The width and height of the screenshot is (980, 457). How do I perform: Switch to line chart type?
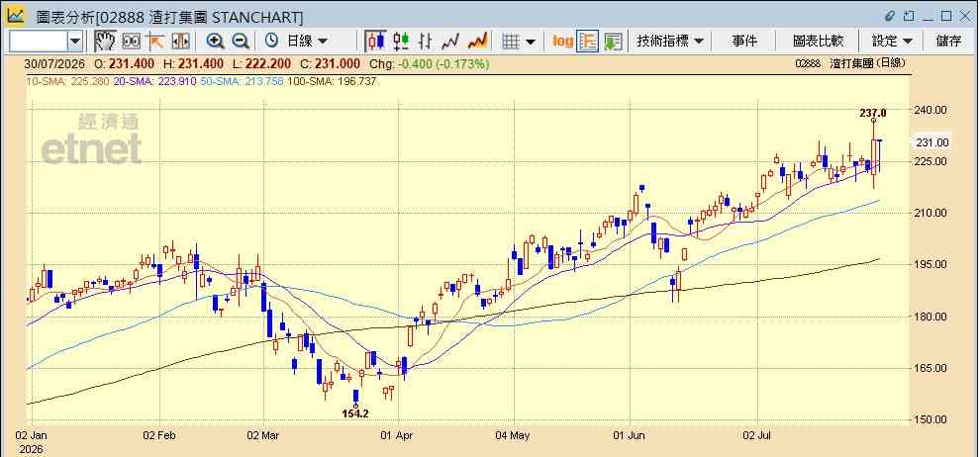pos(450,42)
